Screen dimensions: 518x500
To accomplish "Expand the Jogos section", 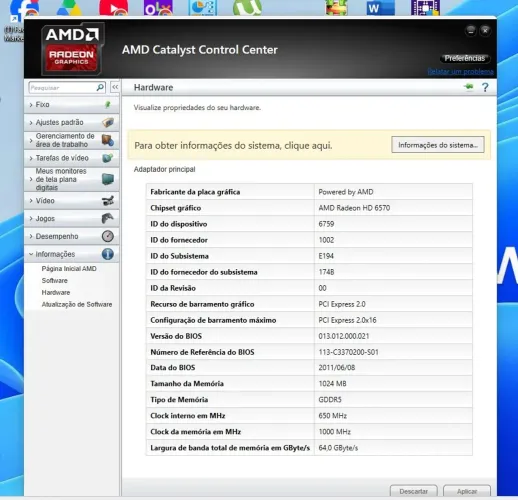I will pyautogui.click(x=71, y=218).
